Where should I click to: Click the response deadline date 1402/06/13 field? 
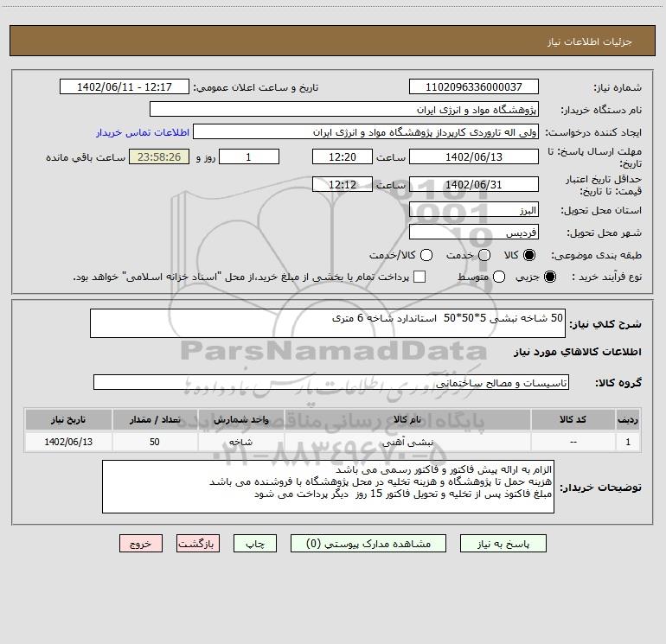point(474,156)
